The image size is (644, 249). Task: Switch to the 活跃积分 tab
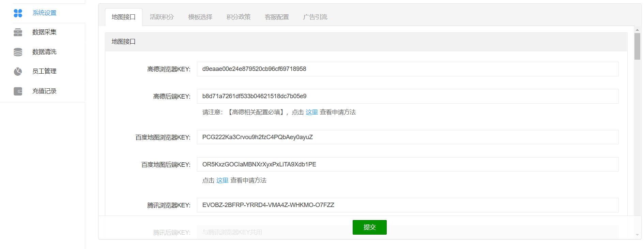click(x=162, y=17)
